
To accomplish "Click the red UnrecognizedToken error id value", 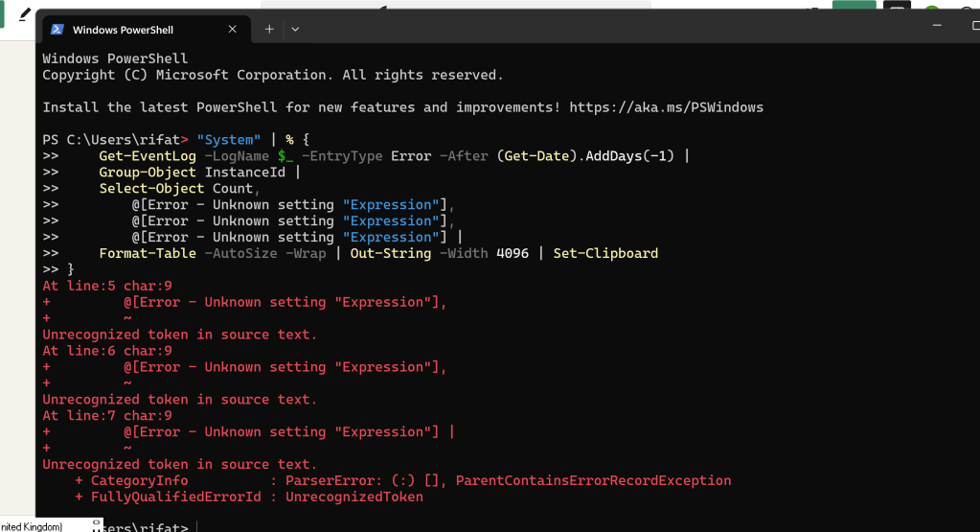I will (x=354, y=497).
